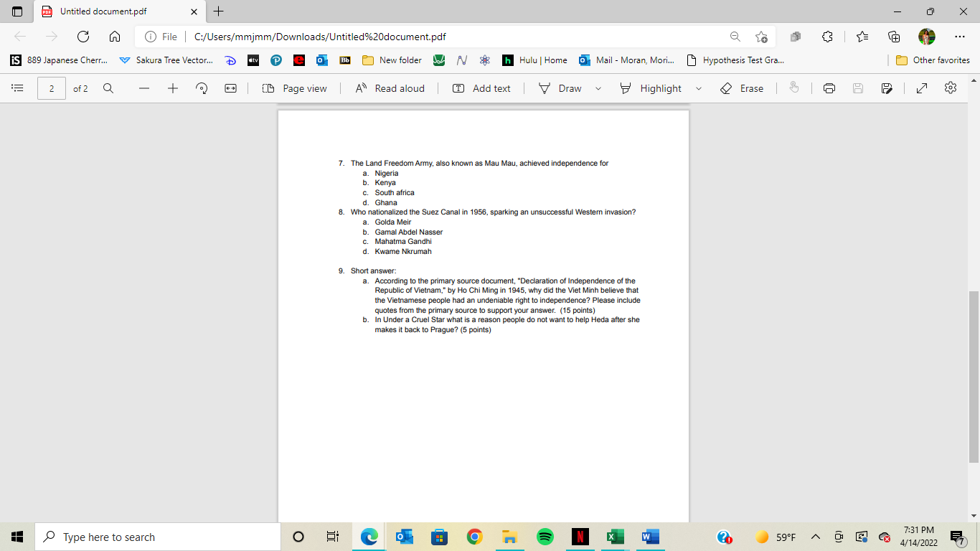This screenshot has height=551, width=980.
Task: Launch Spotify from the taskbar
Action: click(545, 536)
